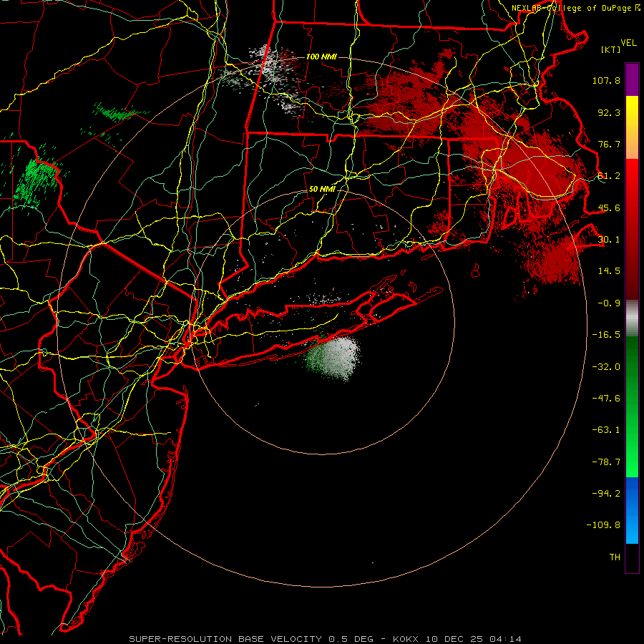Click the VEL legend title
The image size is (644, 644).
tap(628, 43)
